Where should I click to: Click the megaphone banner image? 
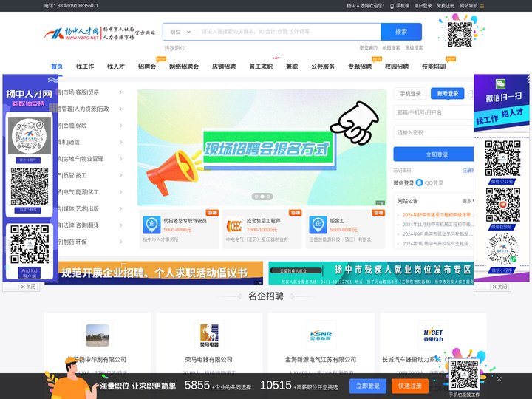262,147
